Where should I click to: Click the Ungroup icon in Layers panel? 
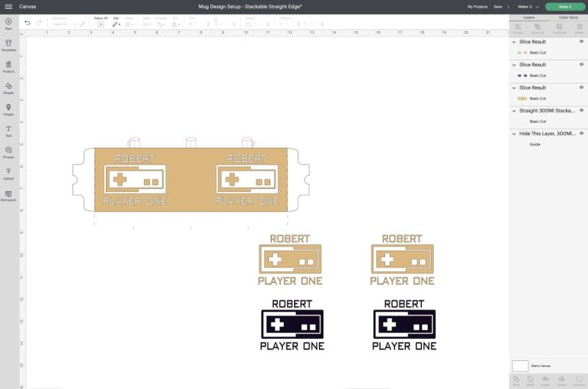(537, 28)
